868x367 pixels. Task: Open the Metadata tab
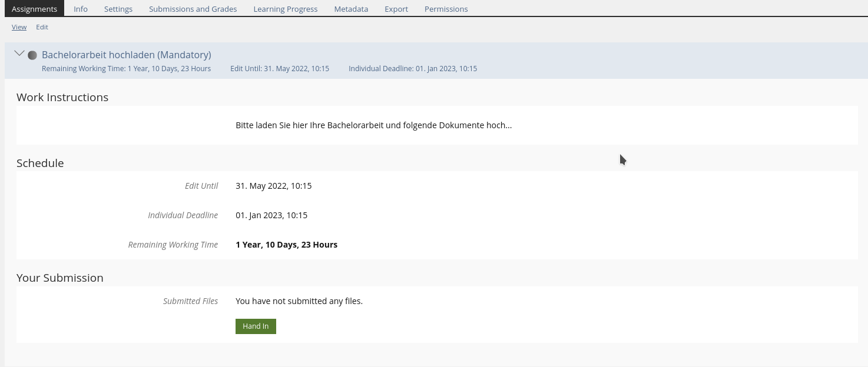click(x=351, y=9)
